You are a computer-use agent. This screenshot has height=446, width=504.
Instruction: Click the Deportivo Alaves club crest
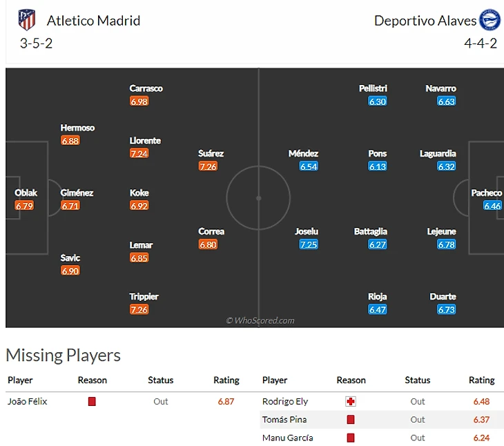point(490,20)
